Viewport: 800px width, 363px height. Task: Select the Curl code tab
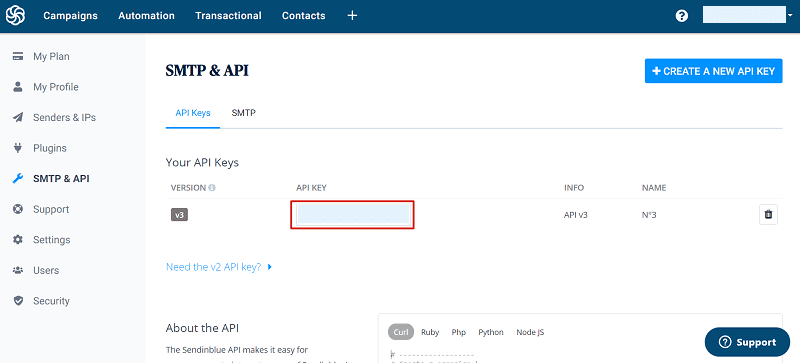tap(401, 332)
